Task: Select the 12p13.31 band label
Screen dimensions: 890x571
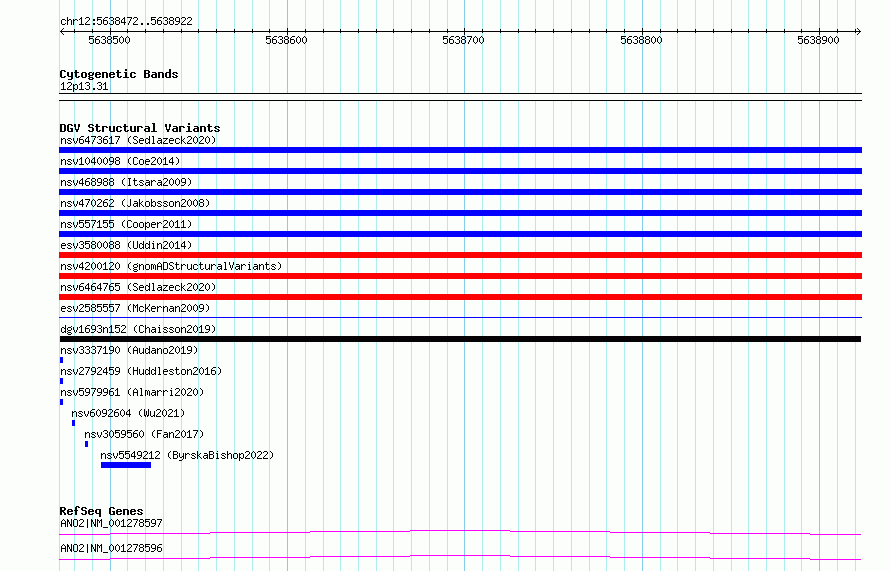Action: tap(84, 86)
